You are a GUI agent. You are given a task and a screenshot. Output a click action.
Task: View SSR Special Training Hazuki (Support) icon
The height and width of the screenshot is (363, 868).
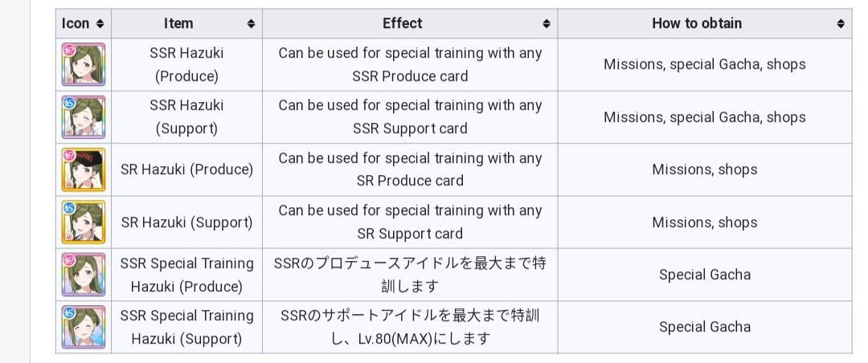[83, 327]
